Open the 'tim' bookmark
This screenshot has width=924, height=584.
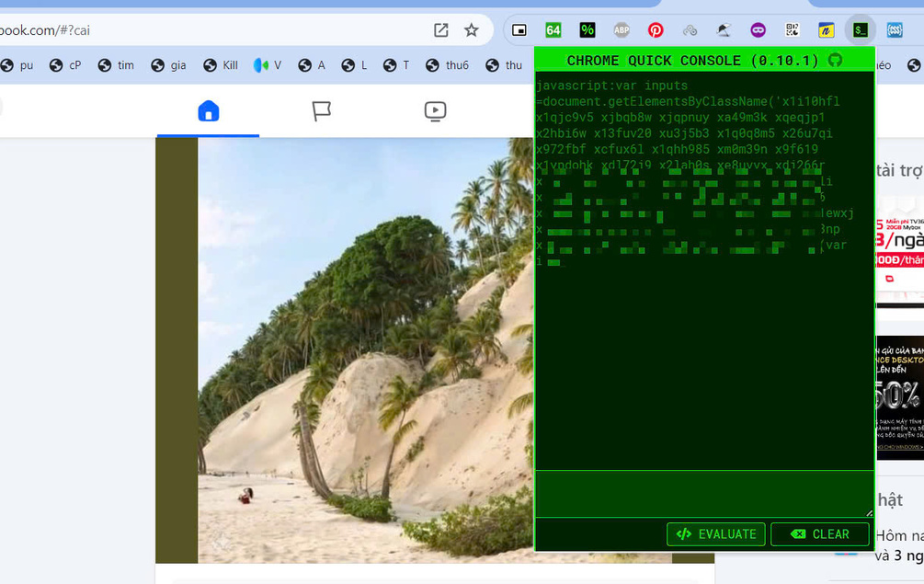click(116, 65)
